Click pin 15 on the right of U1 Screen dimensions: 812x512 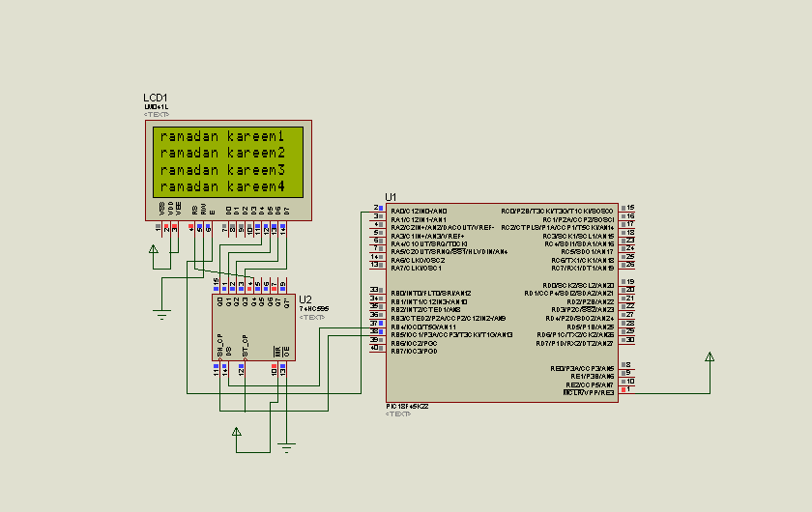[630, 208]
